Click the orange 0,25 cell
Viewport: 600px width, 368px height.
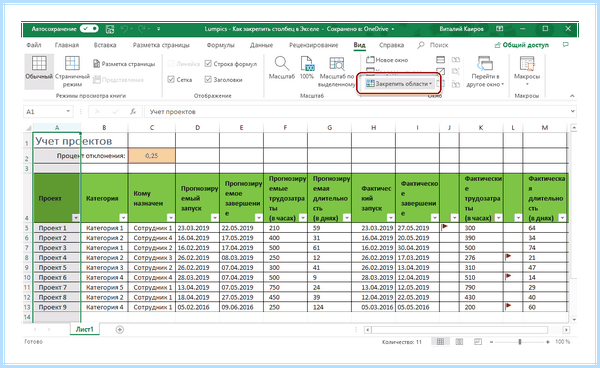tap(152, 156)
